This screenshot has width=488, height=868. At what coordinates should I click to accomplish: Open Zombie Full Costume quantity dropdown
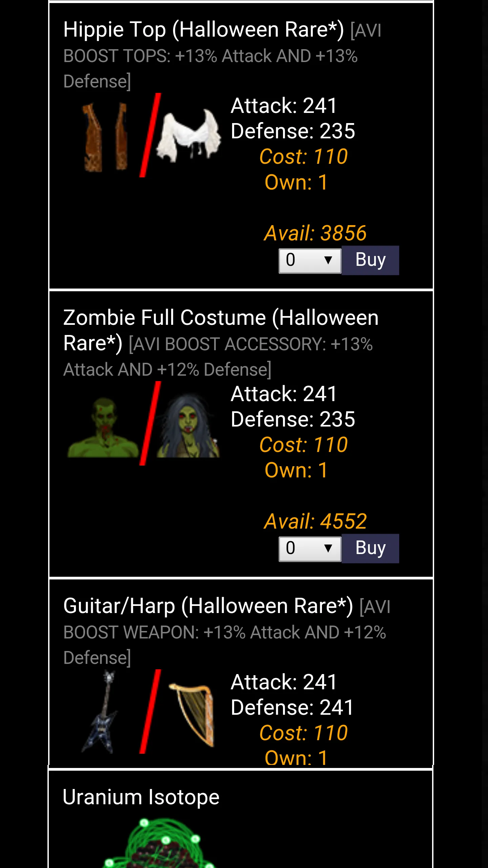point(310,549)
